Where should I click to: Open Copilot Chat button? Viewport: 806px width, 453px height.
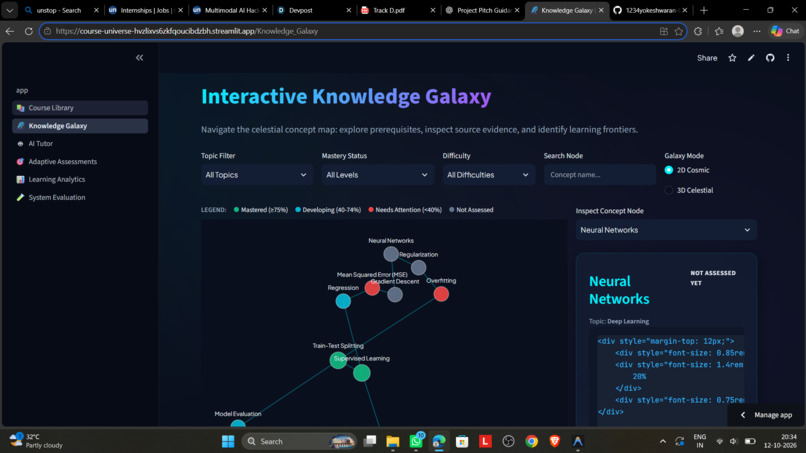pos(785,31)
